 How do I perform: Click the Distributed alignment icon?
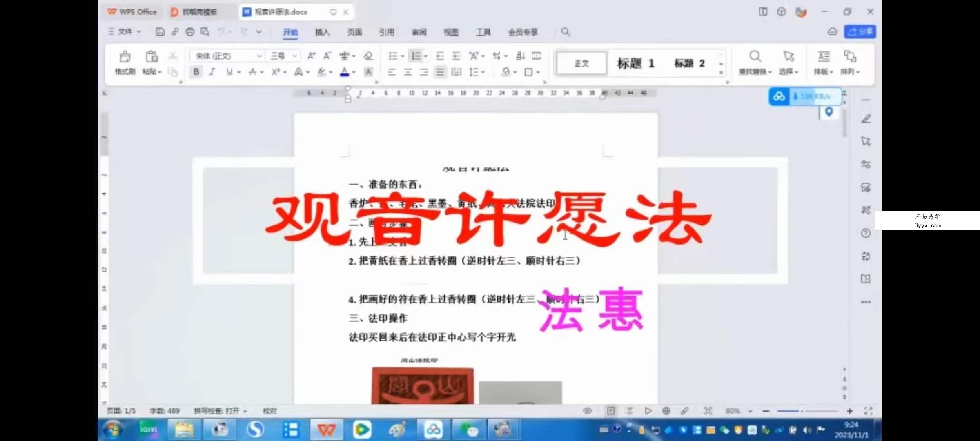(x=456, y=72)
